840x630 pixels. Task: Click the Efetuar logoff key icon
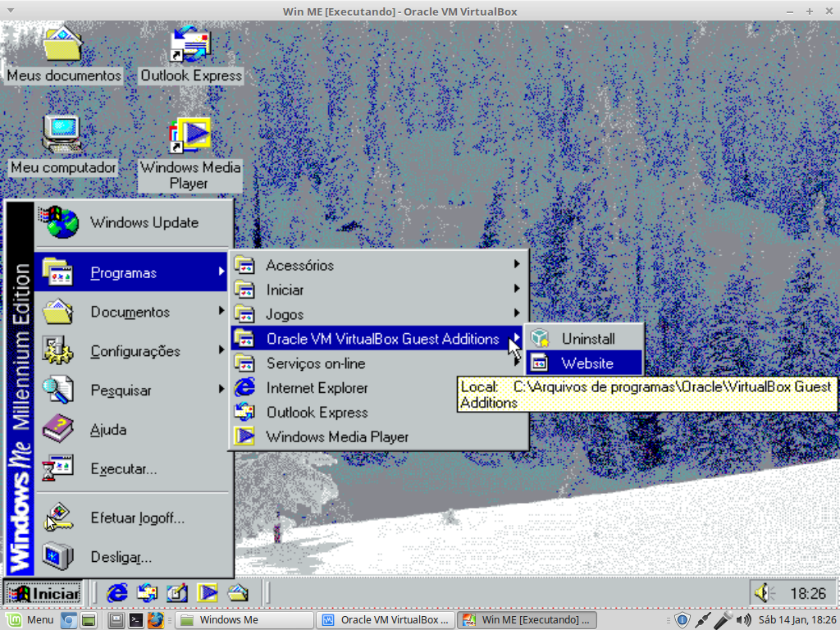pos(58,518)
